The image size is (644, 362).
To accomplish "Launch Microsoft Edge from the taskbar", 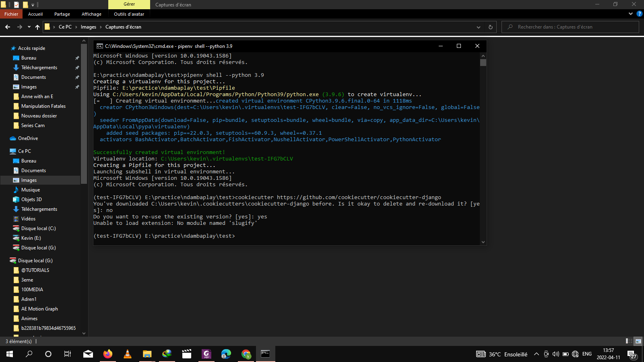I will click(x=226, y=354).
